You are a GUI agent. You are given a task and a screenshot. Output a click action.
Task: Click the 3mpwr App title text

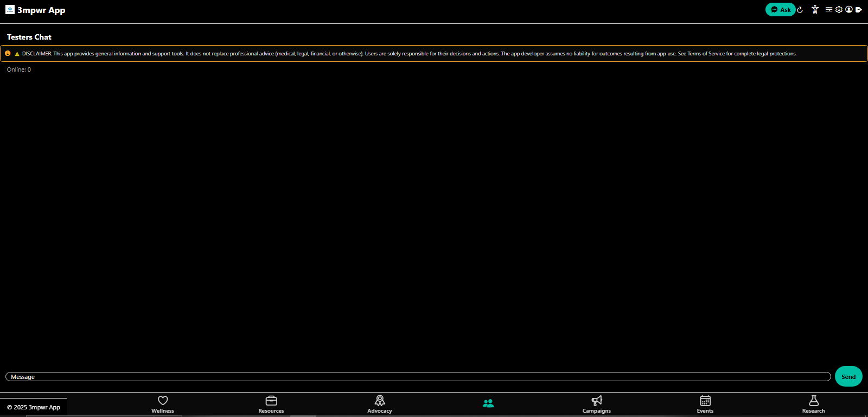(x=41, y=10)
